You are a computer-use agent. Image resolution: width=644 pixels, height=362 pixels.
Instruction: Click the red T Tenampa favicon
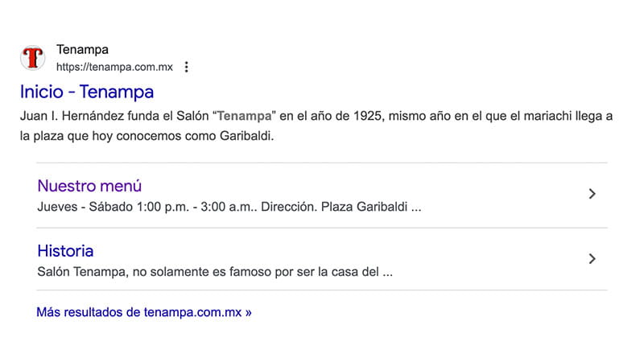pyautogui.click(x=33, y=58)
